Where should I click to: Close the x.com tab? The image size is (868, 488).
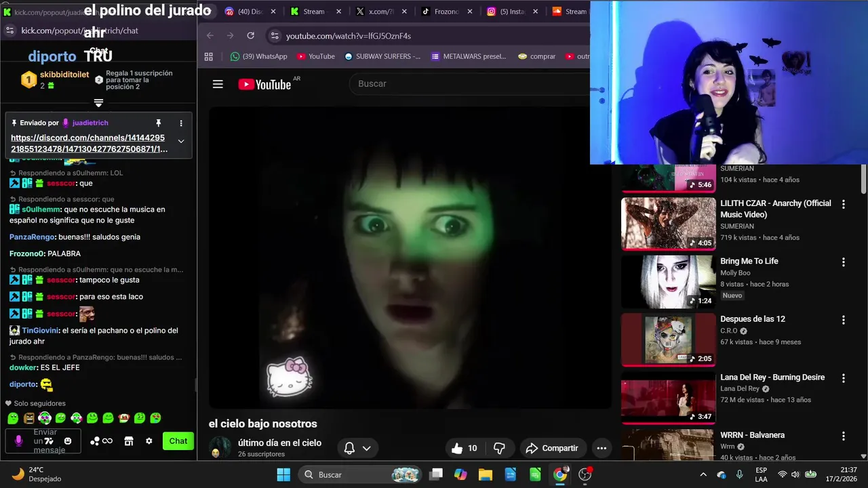(x=404, y=12)
